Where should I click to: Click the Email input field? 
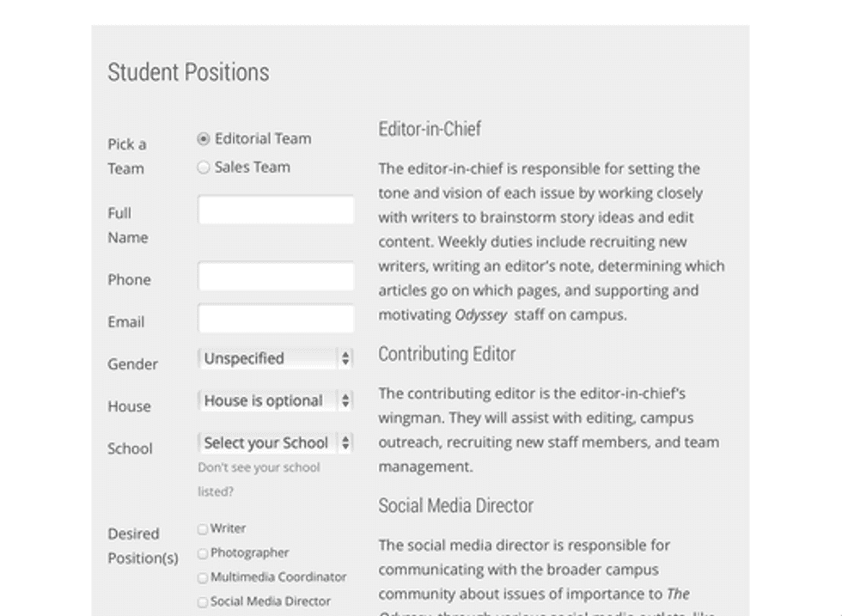pos(276,319)
